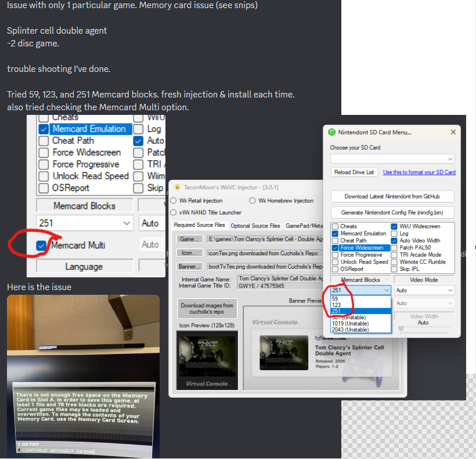Click the Nintendont shield icon in dialog title
The height and width of the screenshot is (459, 476).
(x=332, y=132)
